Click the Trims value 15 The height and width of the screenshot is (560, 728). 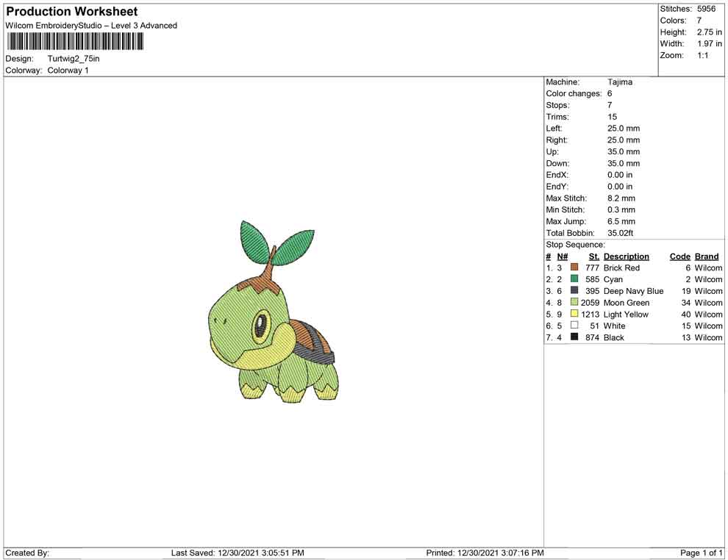[x=612, y=117]
